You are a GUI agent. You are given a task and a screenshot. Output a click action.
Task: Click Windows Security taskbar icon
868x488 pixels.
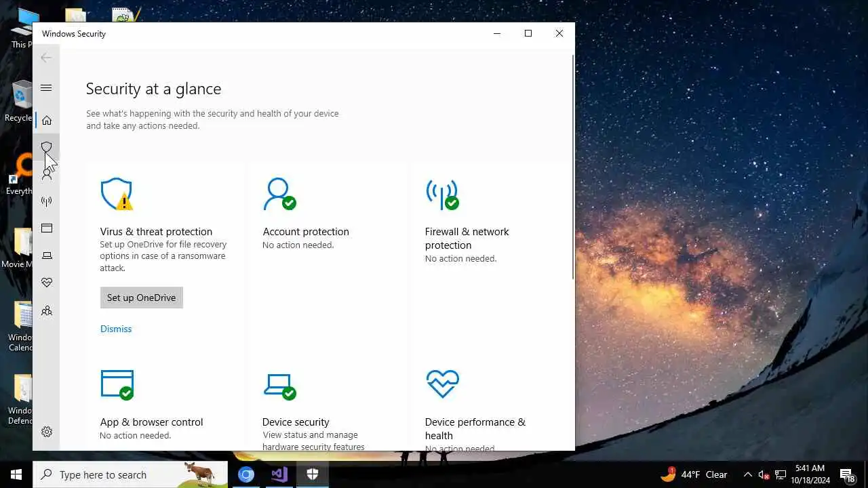point(313,474)
